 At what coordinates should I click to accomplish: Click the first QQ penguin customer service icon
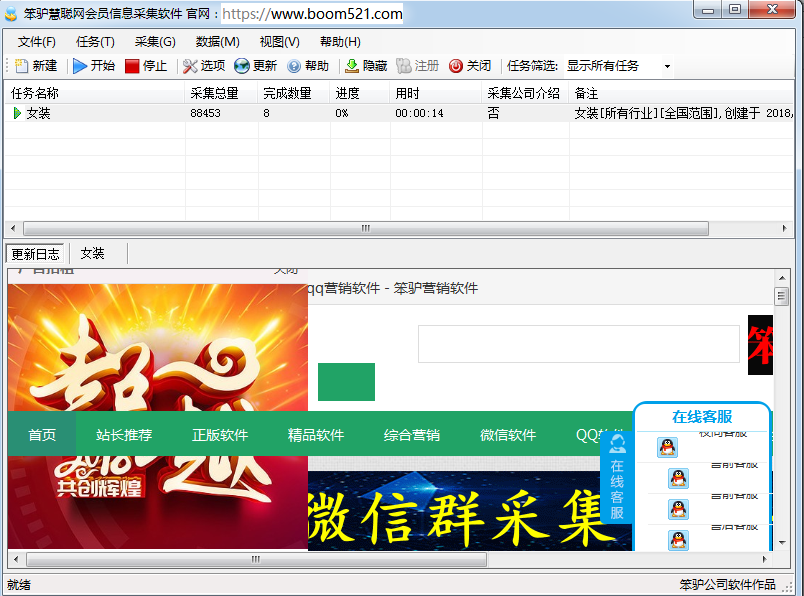click(x=667, y=447)
